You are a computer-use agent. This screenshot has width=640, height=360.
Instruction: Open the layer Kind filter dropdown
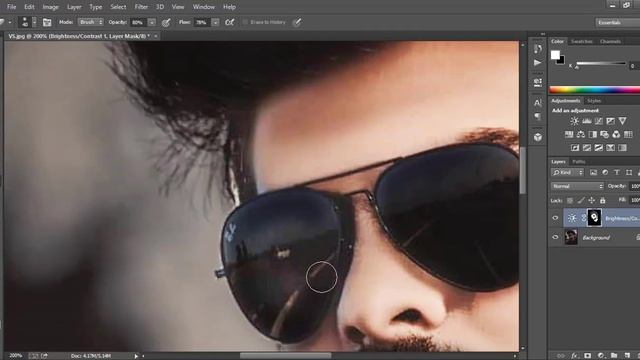coord(567,173)
